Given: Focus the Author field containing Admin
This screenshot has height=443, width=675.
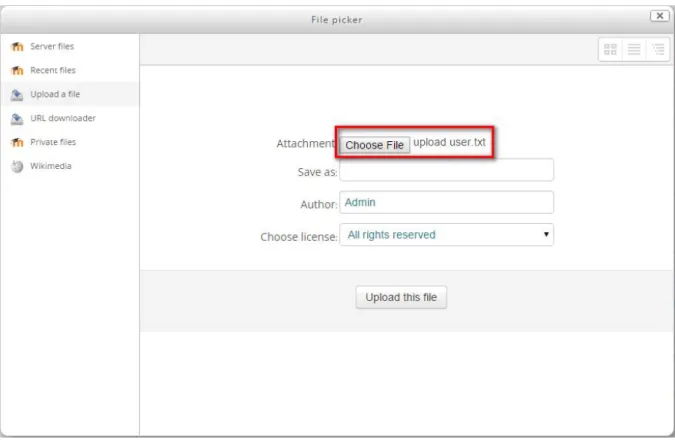Looking at the screenshot, I should click(446, 202).
